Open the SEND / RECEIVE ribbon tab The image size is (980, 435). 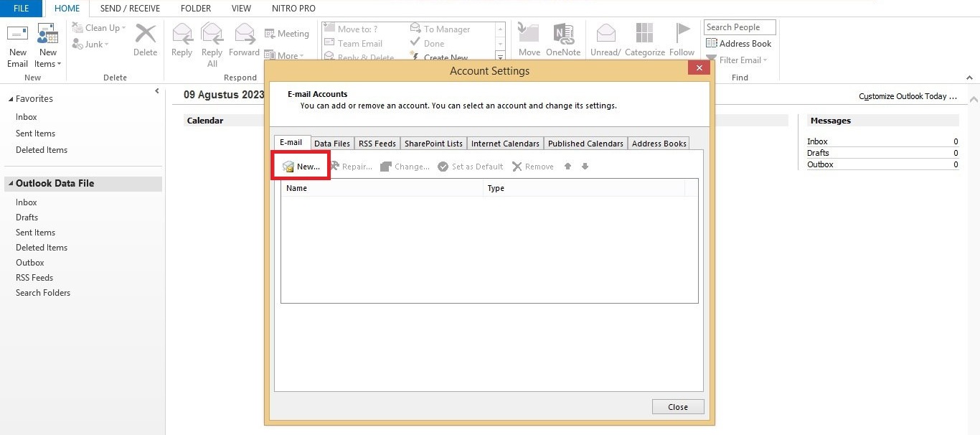(x=129, y=8)
